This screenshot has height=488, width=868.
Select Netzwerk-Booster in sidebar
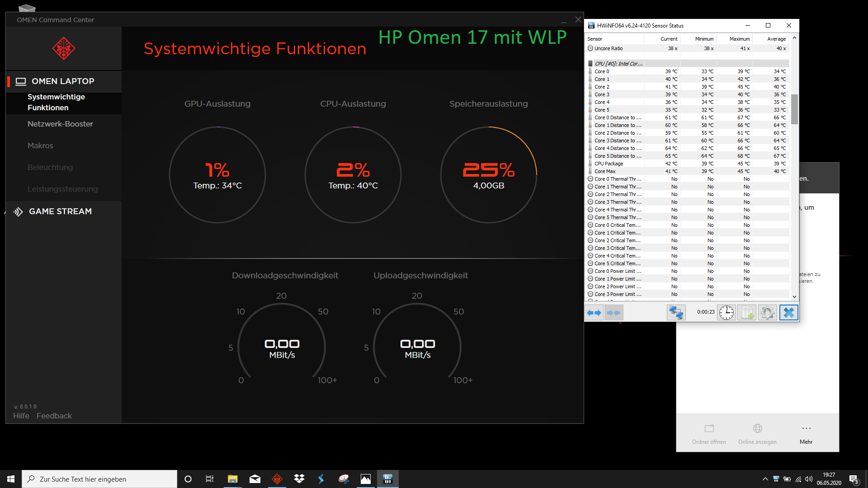pyautogui.click(x=60, y=124)
